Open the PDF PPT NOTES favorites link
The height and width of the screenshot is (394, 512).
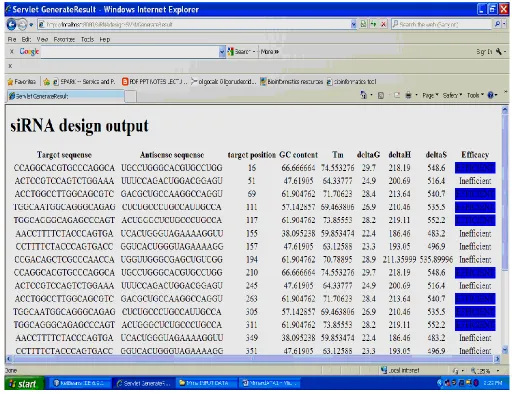154,81
